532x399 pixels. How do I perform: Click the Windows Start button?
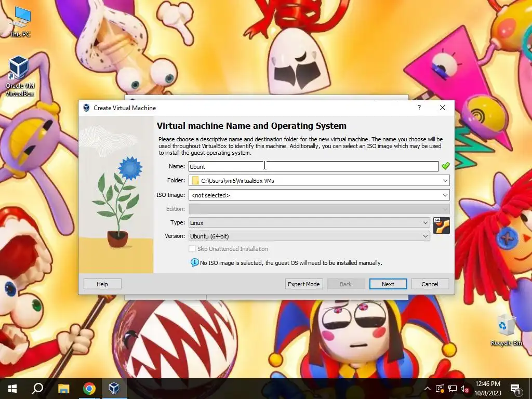click(12, 389)
